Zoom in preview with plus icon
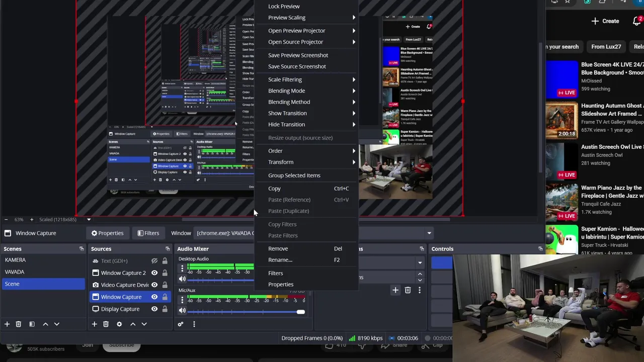 pos(31,220)
